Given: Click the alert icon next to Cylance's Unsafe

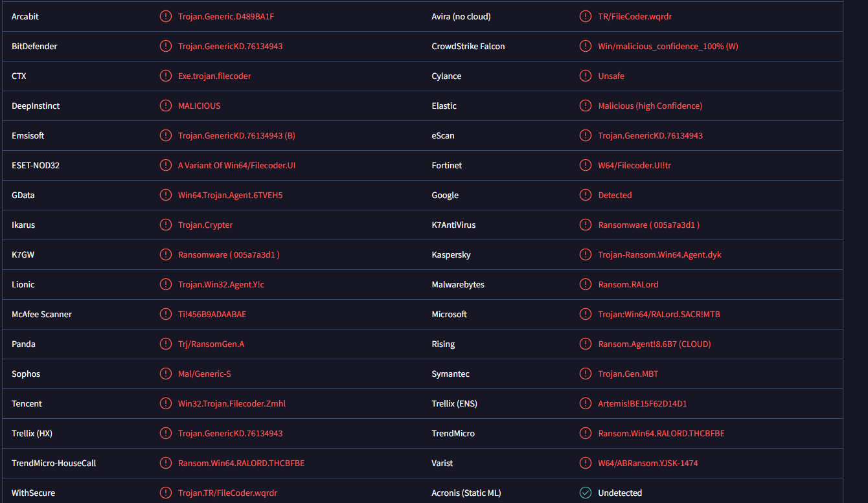Looking at the screenshot, I should point(586,76).
